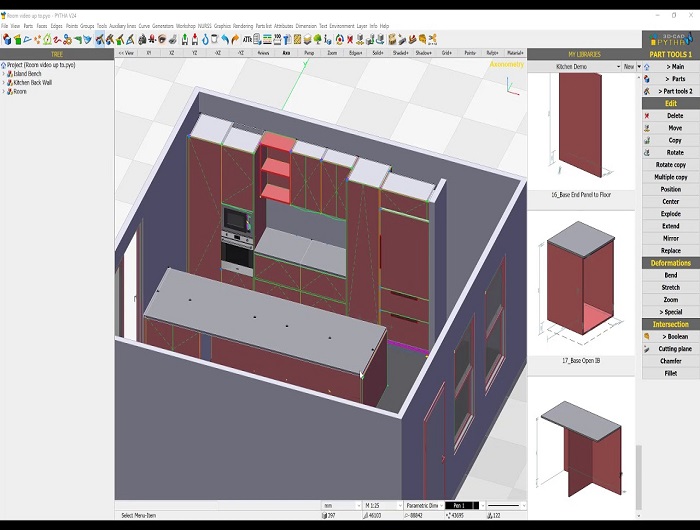Select the 17_Base Open IB library thumbnail
This screenshot has width=700, height=530.
581,281
